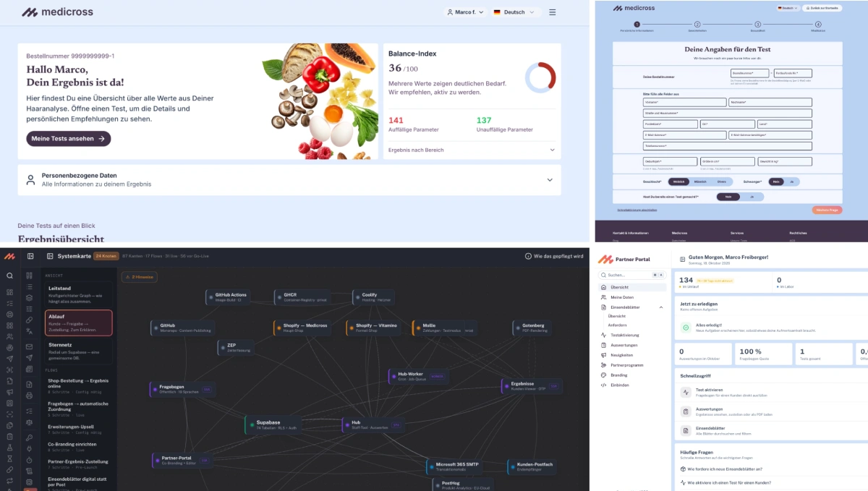
Task: Click the Suchen search field in Partner Portal
Action: point(631,275)
